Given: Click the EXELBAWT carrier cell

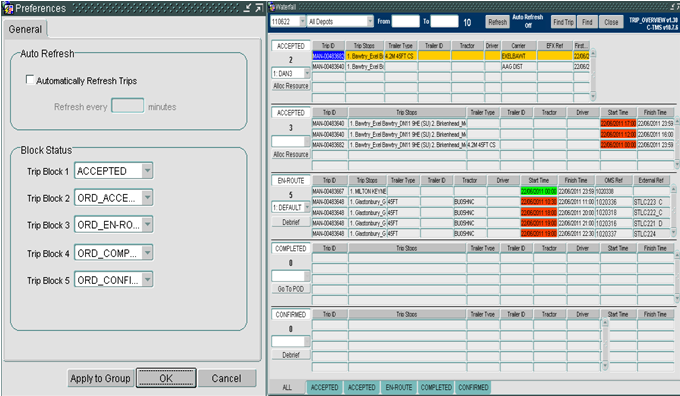Looking at the screenshot, I should click(x=519, y=56).
